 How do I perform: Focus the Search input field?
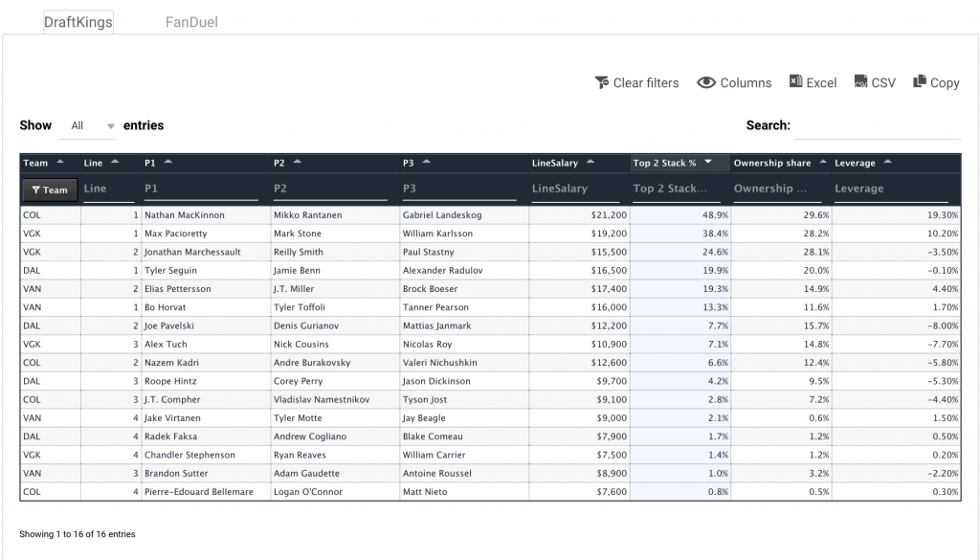pos(878,126)
